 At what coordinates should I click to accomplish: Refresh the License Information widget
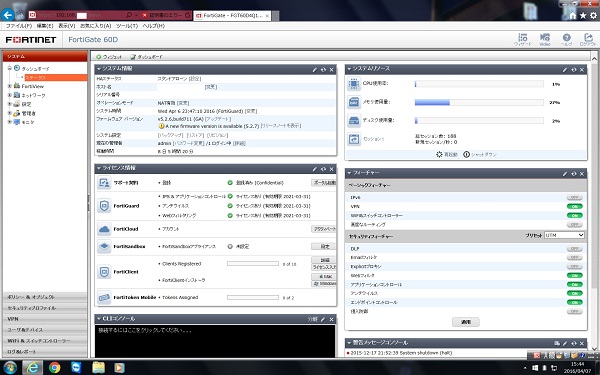click(x=323, y=169)
